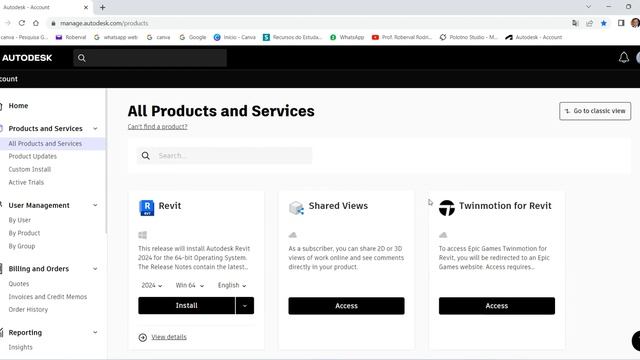The width and height of the screenshot is (640, 360).
Task: Open the English language dropdown
Action: pos(232,285)
